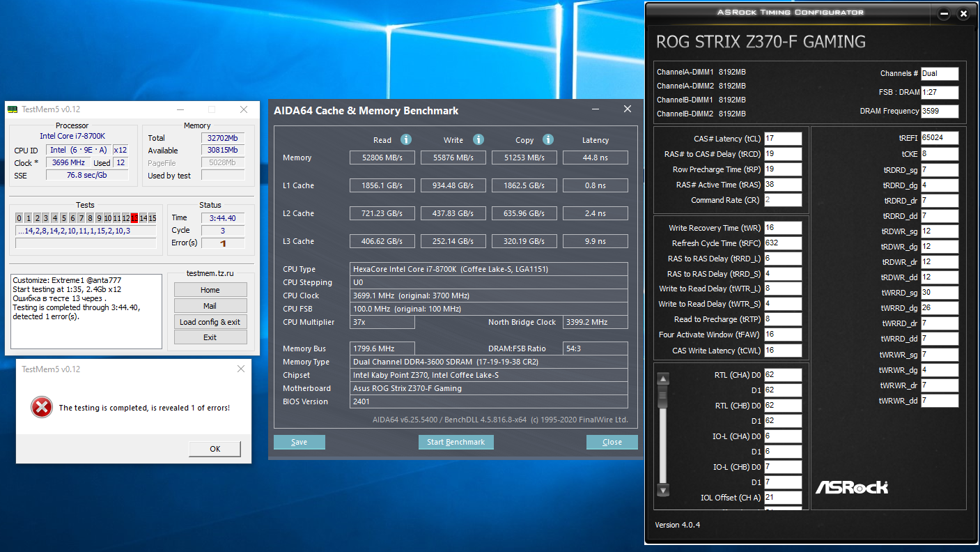Edit the IOL Offset (CH A) field

click(x=783, y=498)
